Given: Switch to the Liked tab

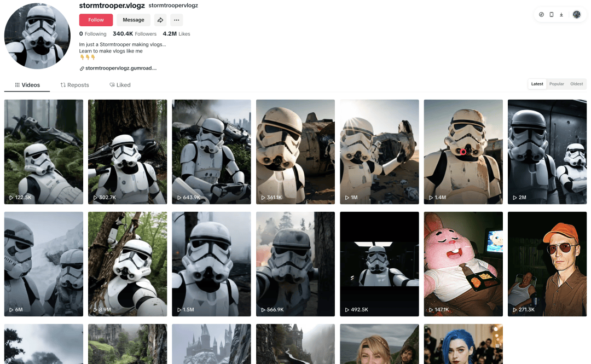Looking at the screenshot, I should click(x=120, y=85).
